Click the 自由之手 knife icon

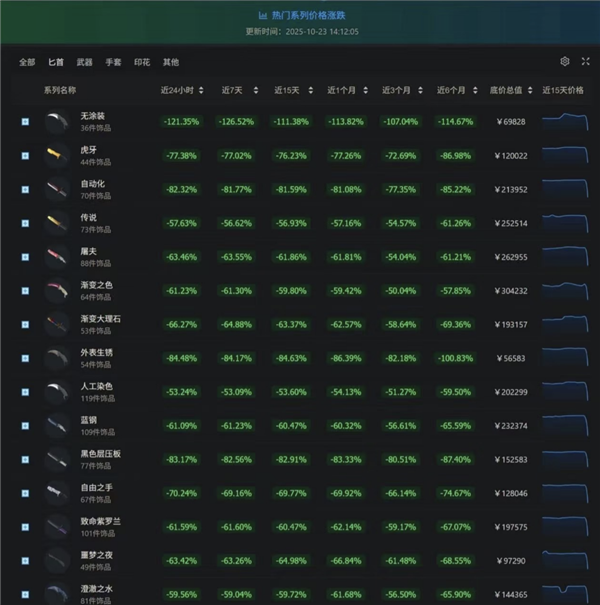point(55,494)
